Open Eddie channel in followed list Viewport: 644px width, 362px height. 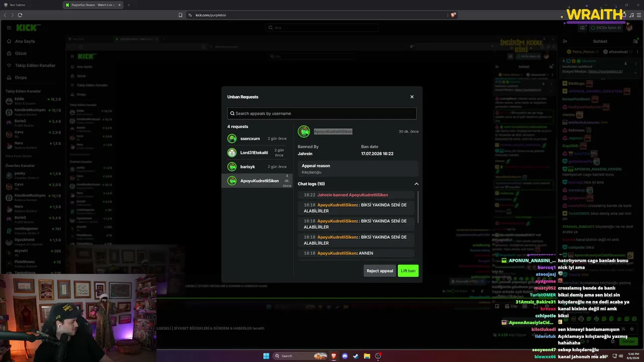[33, 101]
